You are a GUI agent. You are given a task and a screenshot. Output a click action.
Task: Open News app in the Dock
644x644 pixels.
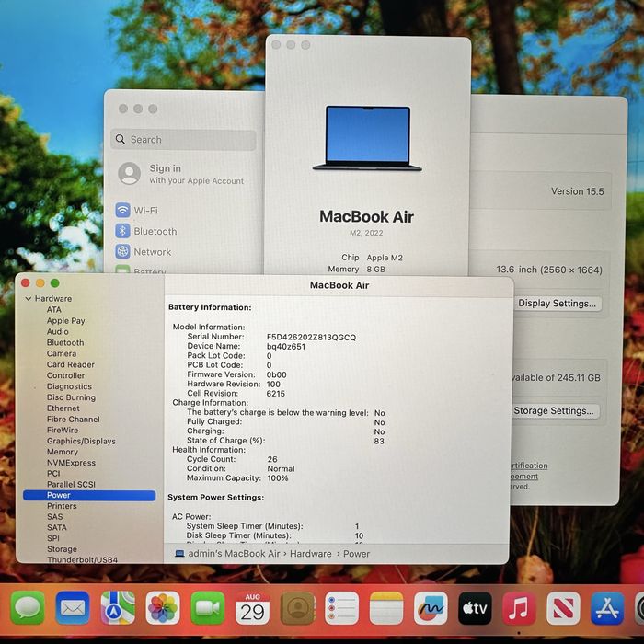pyautogui.click(x=563, y=607)
